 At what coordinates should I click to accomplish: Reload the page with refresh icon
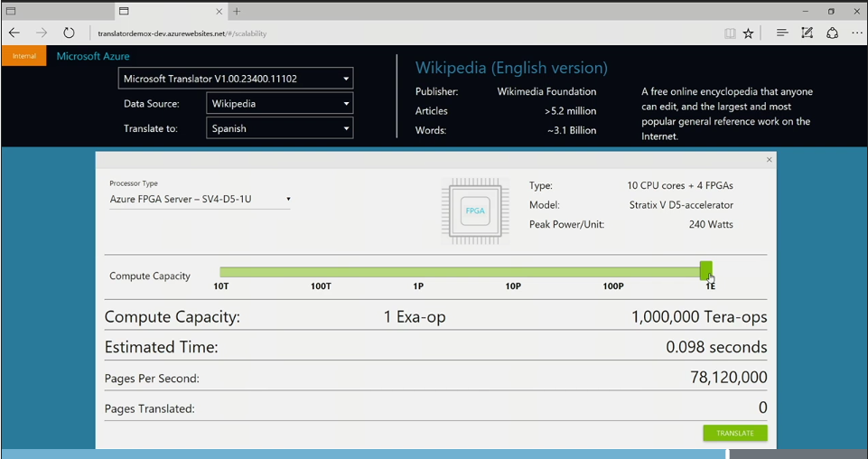point(69,33)
